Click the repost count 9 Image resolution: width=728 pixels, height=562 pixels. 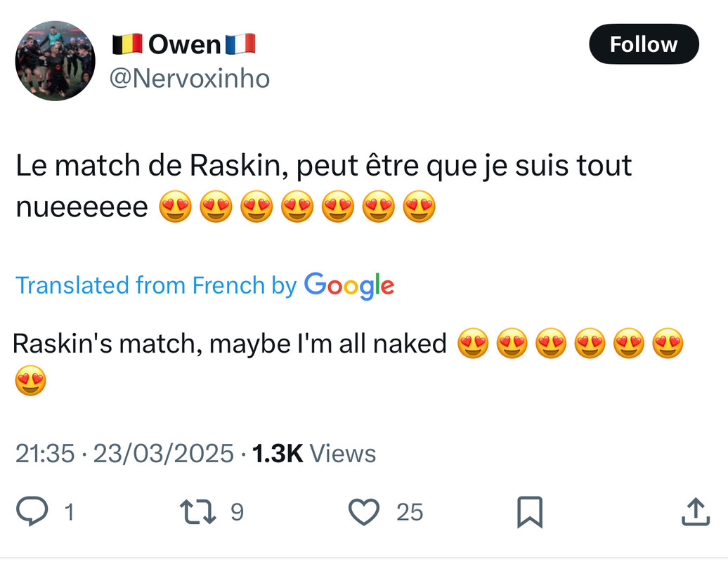point(238,512)
